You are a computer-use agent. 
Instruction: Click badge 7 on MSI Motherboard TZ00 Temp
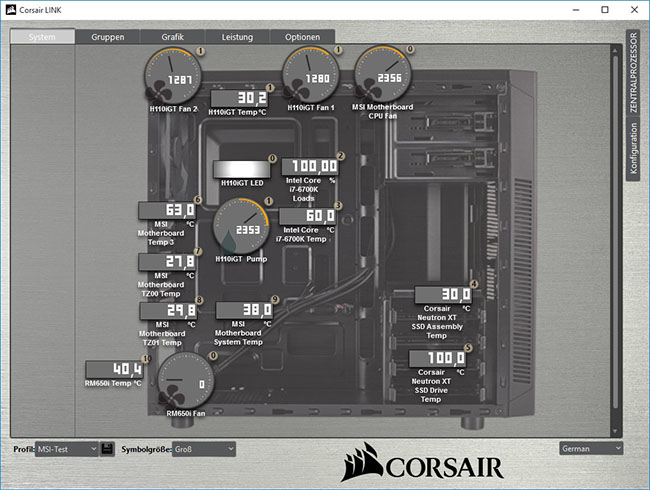click(x=198, y=251)
